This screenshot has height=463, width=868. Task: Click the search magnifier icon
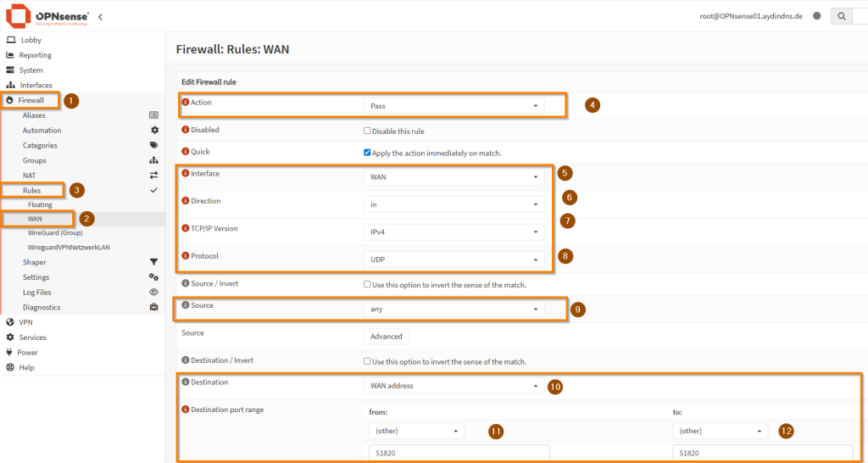(x=841, y=16)
